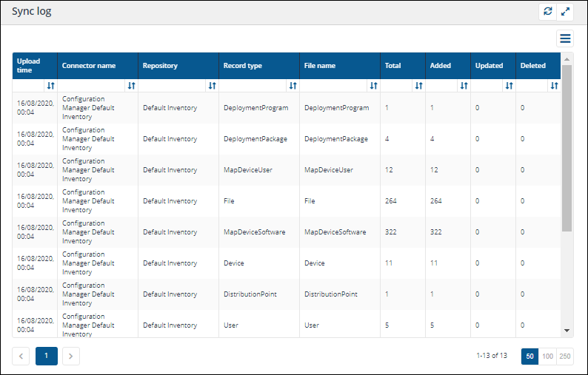Click the refresh icon in Sync log header

[x=547, y=12]
